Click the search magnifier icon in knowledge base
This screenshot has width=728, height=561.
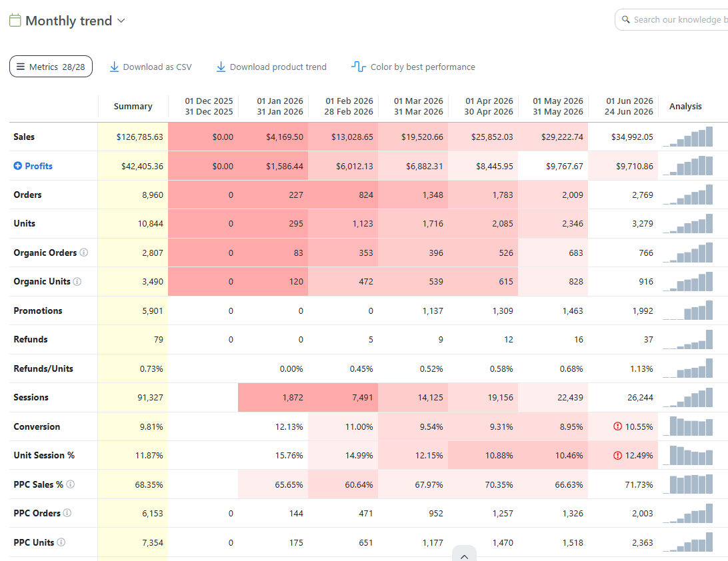(626, 19)
